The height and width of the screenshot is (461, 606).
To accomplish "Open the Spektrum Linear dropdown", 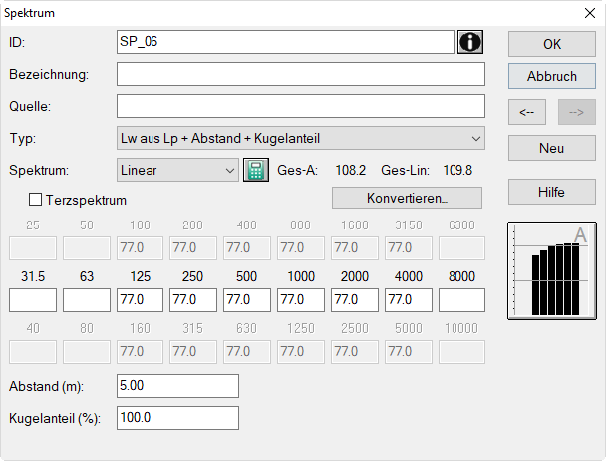I will (x=178, y=170).
